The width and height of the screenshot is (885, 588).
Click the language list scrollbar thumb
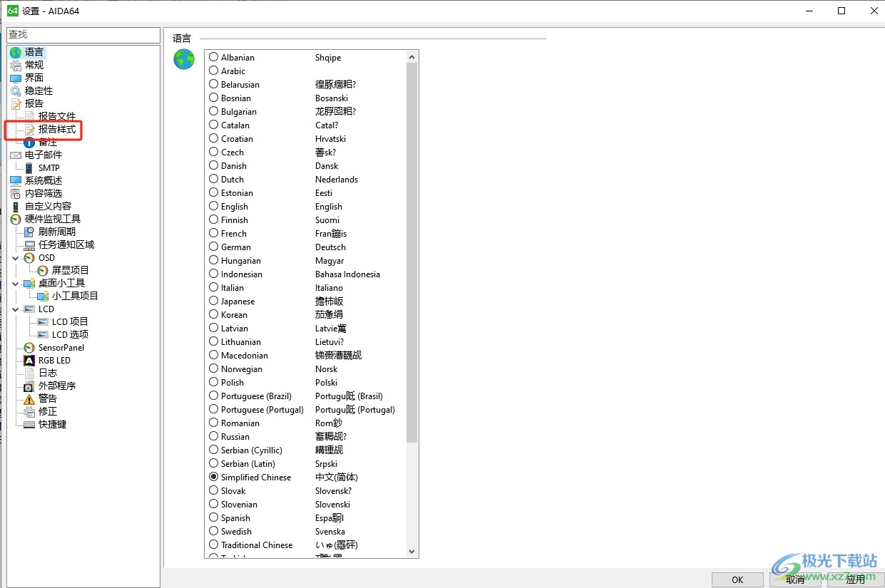pos(411,253)
